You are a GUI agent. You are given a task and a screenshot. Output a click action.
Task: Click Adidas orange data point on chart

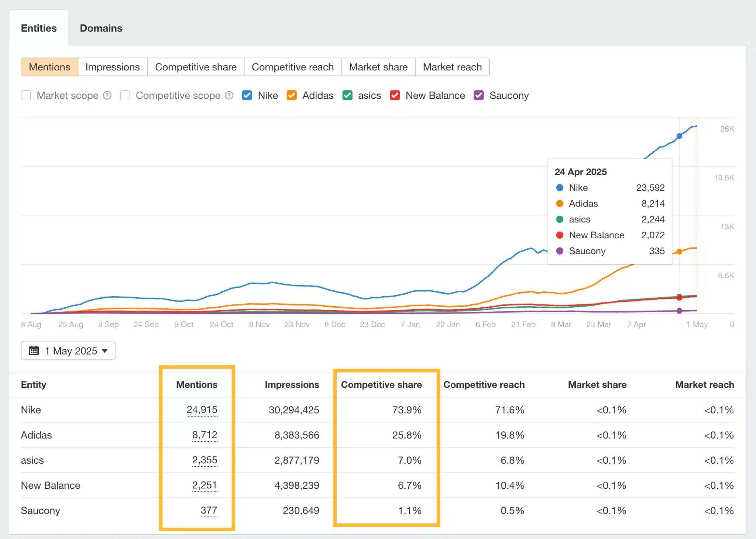pyautogui.click(x=679, y=252)
